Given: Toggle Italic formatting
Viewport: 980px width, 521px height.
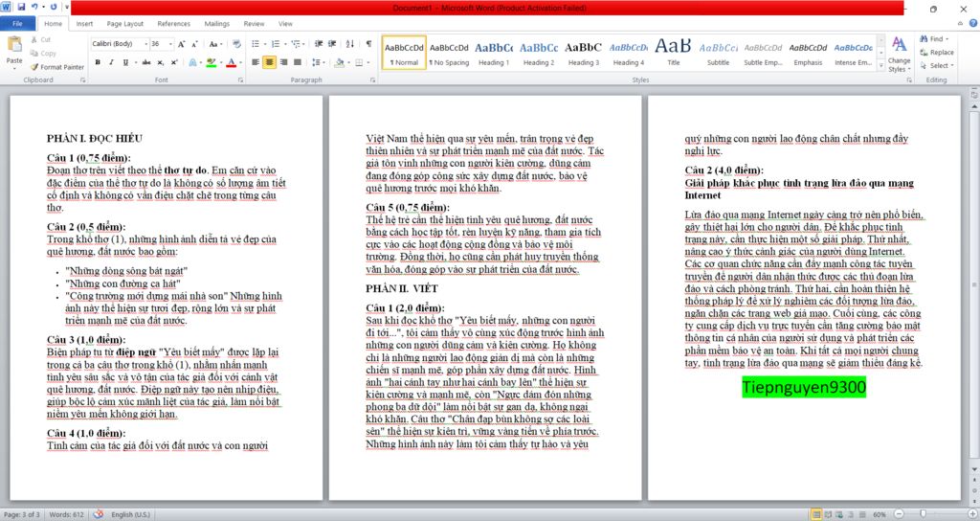Looking at the screenshot, I should click(x=109, y=62).
